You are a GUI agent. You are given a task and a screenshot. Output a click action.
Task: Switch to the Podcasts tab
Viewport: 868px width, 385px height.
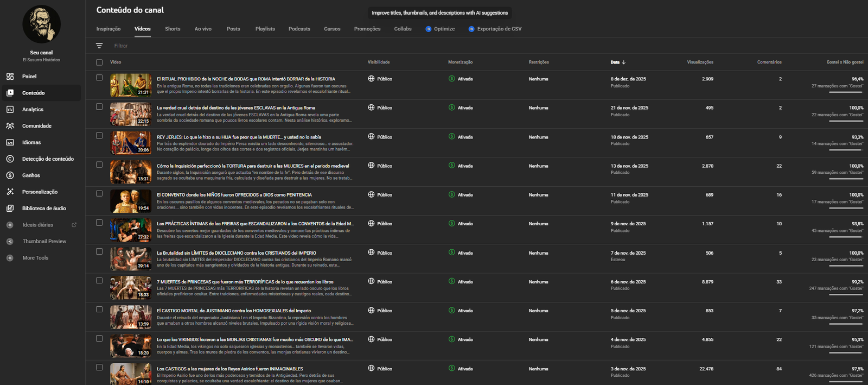[x=299, y=29]
